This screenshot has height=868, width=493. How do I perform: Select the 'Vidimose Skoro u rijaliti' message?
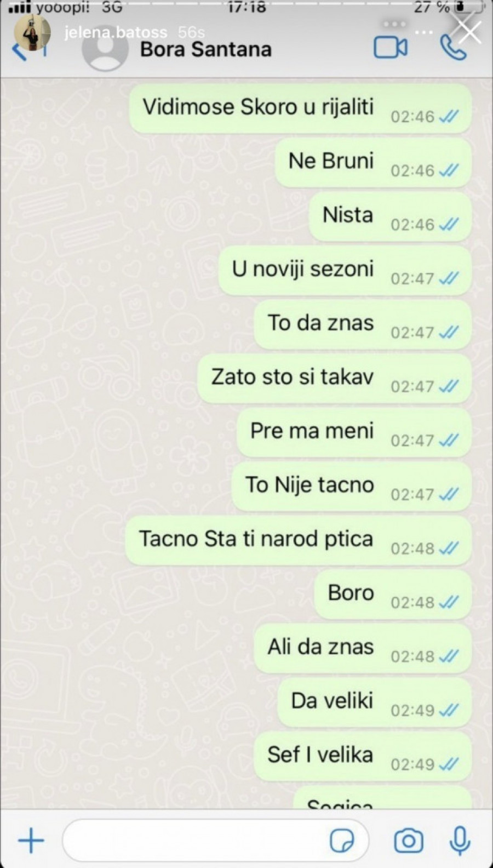pyautogui.click(x=300, y=108)
